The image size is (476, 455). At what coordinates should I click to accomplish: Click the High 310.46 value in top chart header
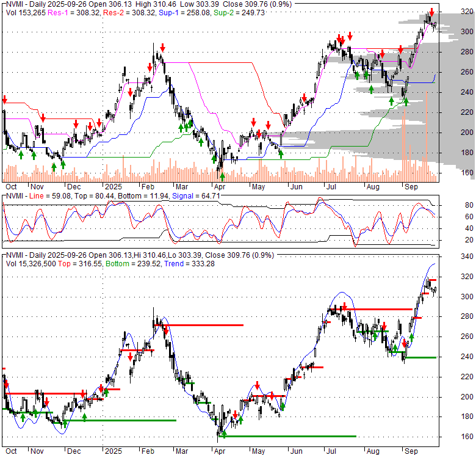click(x=156, y=4)
